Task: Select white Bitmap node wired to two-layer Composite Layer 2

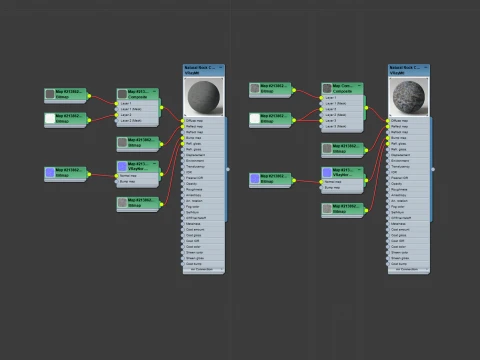Action: click(65, 119)
